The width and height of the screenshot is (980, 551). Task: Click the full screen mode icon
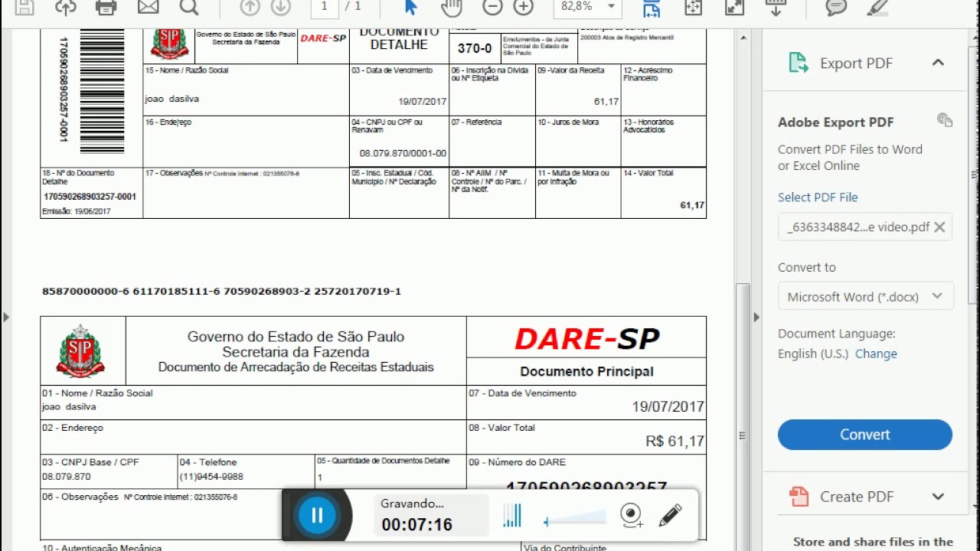[x=734, y=7]
